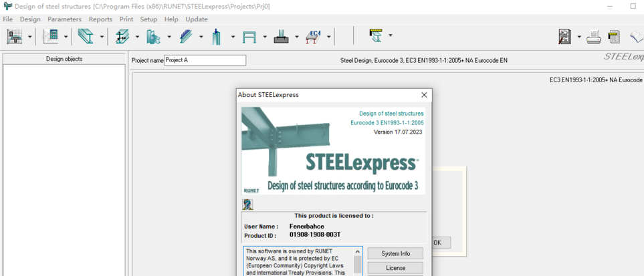Viewport: 644px width, 276px height.
Task: Click the OK button behind the About dialog
Action: click(439, 243)
